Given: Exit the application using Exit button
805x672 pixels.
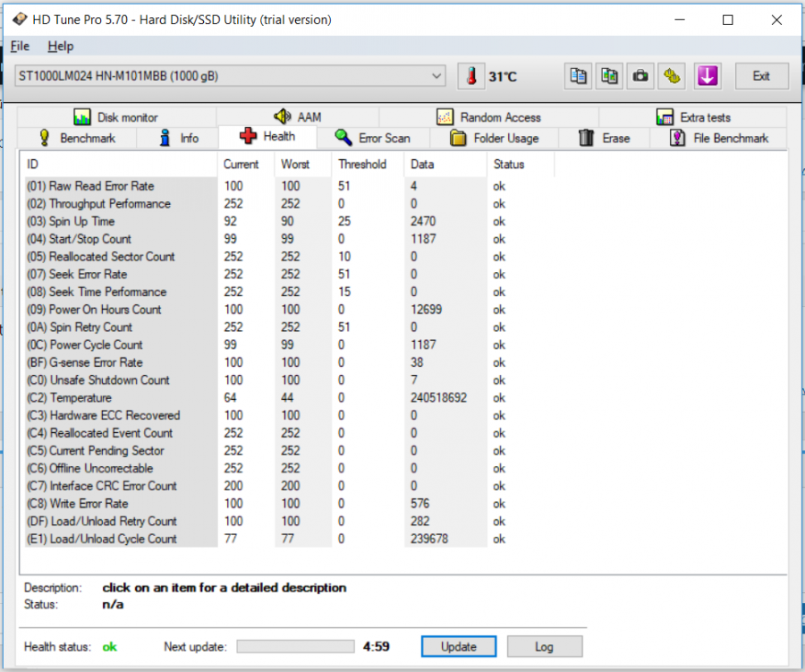Looking at the screenshot, I should point(761,77).
